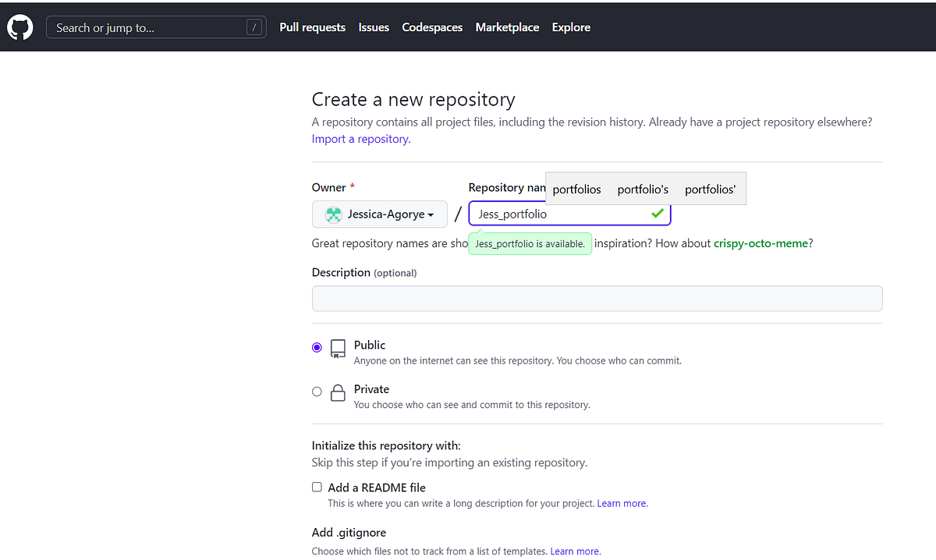This screenshot has width=936, height=560.
Task: Click the slash shortcut icon in search bar
Action: click(254, 27)
